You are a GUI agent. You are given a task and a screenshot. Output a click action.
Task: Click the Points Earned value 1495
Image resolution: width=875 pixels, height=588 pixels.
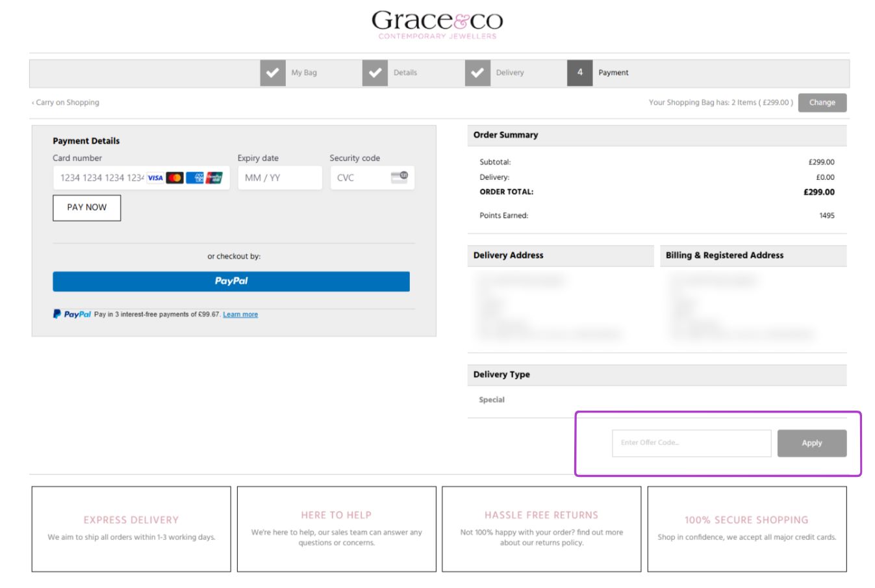[x=827, y=216]
